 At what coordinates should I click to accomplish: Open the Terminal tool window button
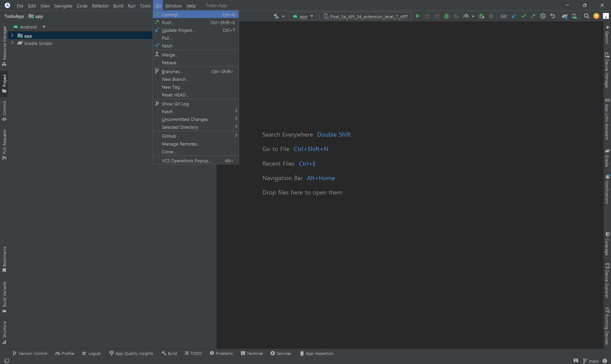coord(252,353)
